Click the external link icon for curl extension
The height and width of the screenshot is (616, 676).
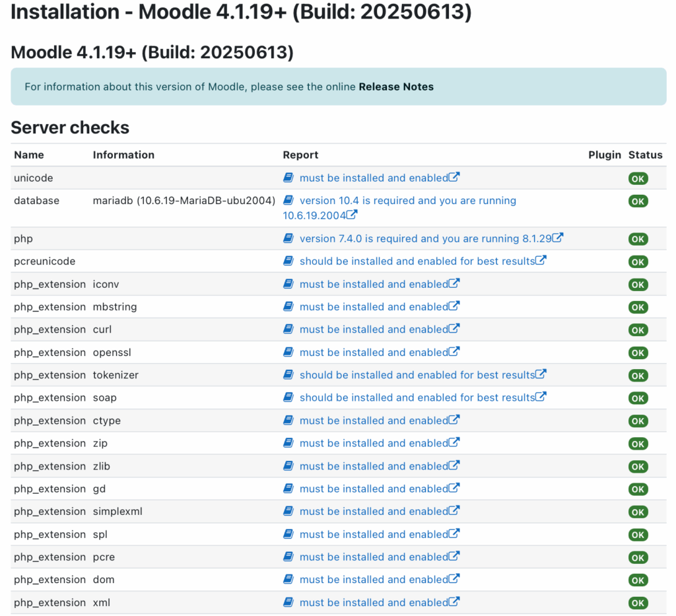click(x=456, y=329)
